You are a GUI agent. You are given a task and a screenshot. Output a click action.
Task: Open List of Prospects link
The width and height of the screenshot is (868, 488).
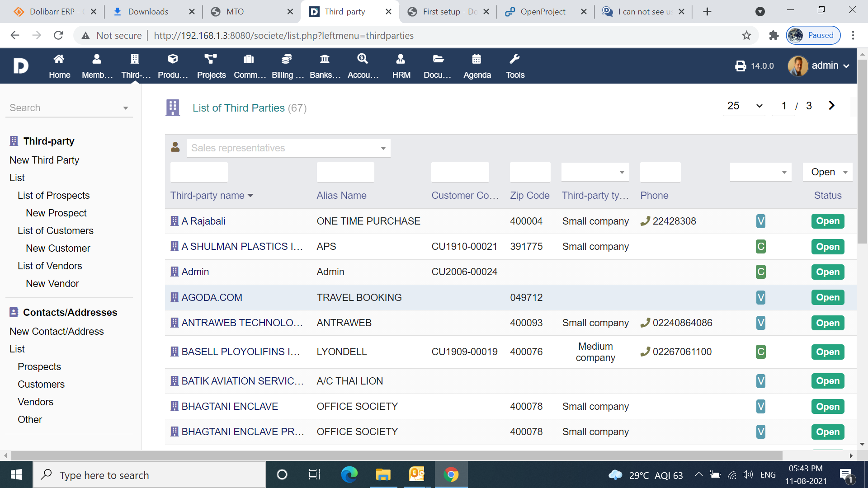(53, 195)
